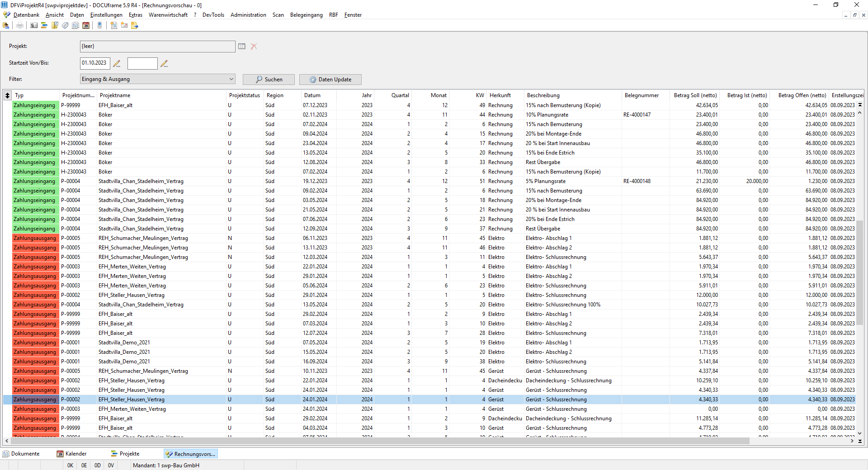Viewport: 868px width, 470px height.
Task: Click the OK indicator in the status bar
Action: 70,465
